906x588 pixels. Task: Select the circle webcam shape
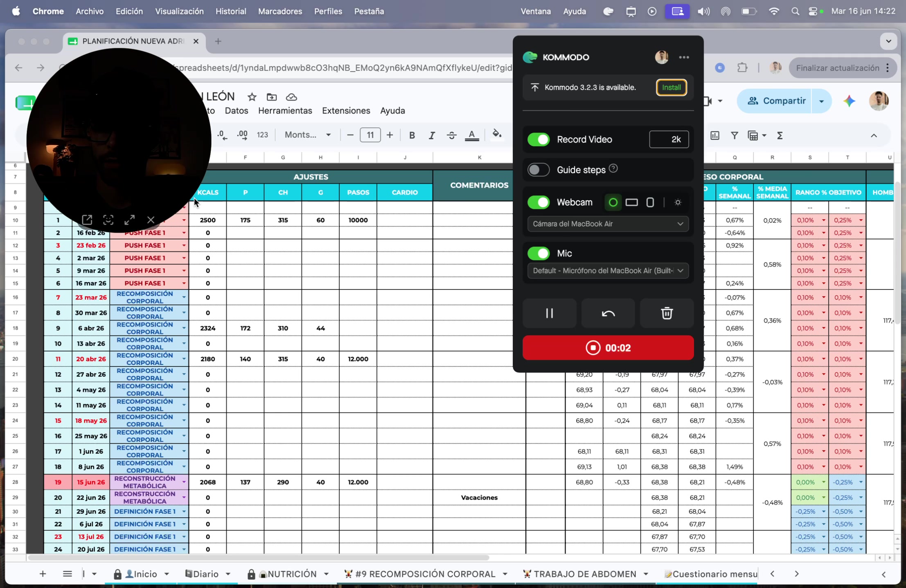click(613, 202)
